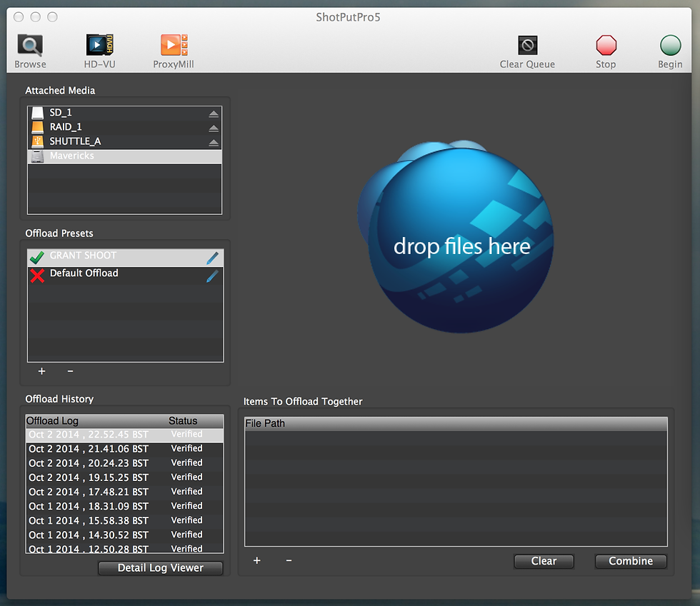Edit the Default Offload preset with pencil

point(213,276)
